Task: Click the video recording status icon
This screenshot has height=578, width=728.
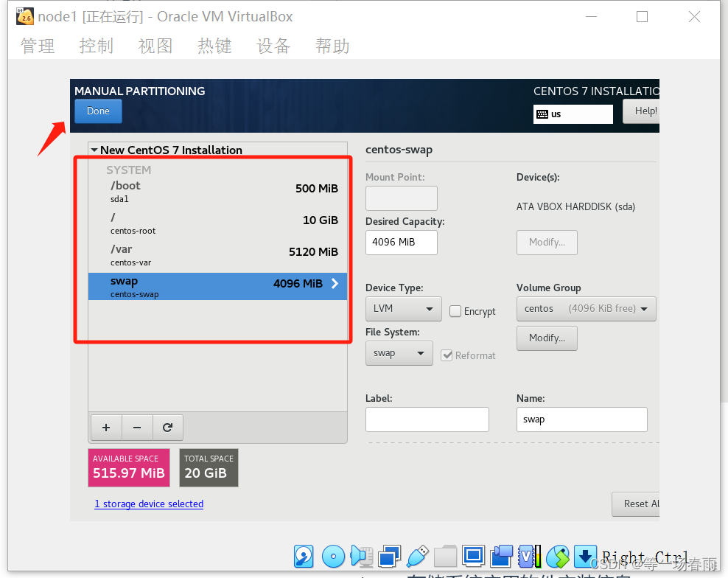Action: point(502,556)
